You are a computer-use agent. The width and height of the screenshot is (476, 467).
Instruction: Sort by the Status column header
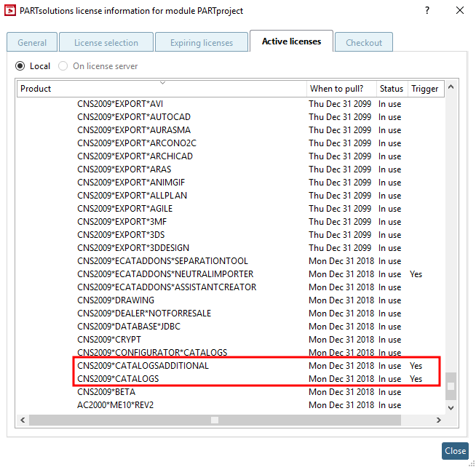click(392, 89)
